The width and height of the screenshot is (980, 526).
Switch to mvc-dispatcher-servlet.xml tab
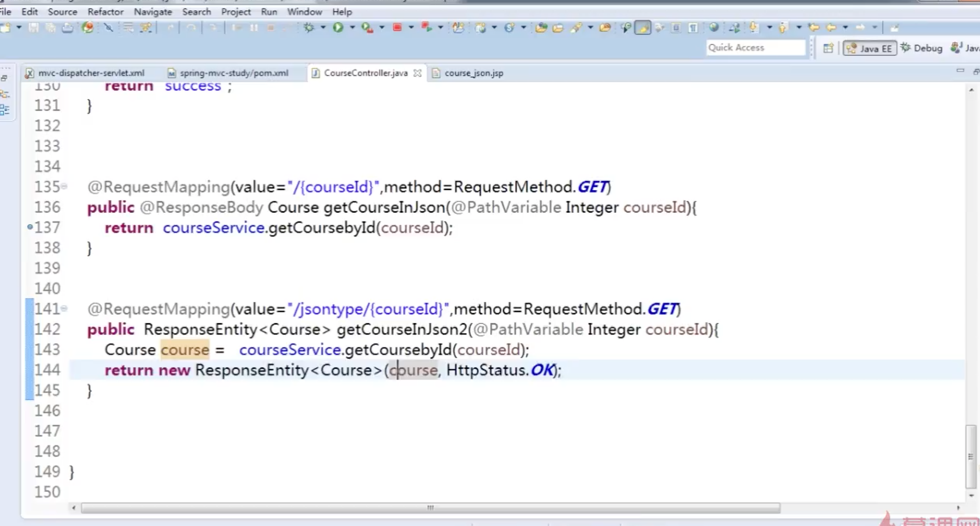coord(86,73)
